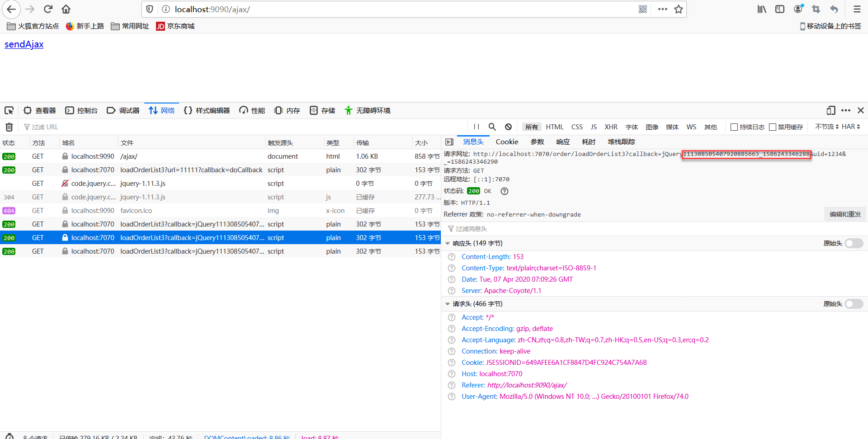Viewport: 868px width, 439px height.
Task: Open the 耗时 timings tab
Action: (589, 142)
